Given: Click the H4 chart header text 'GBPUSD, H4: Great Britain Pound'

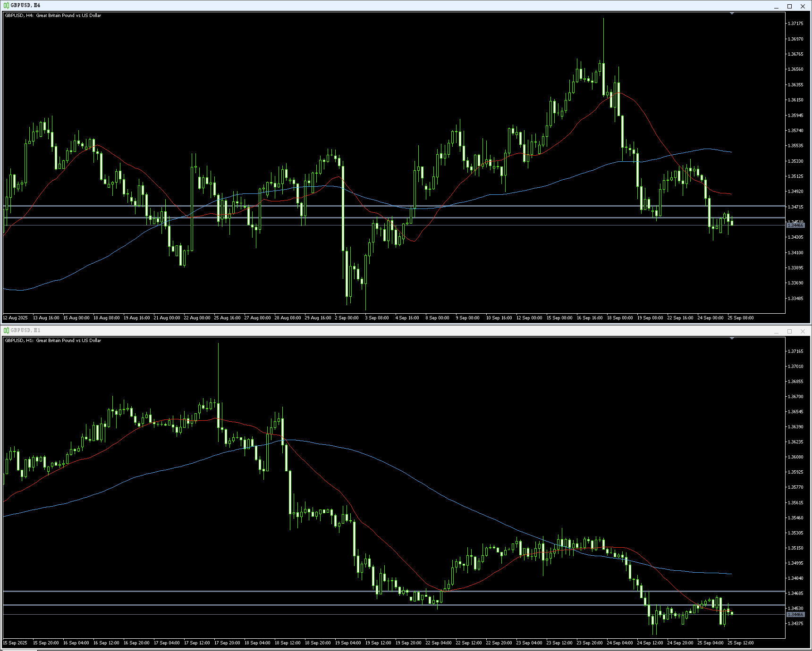Looking at the screenshot, I should [x=53, y=16].
